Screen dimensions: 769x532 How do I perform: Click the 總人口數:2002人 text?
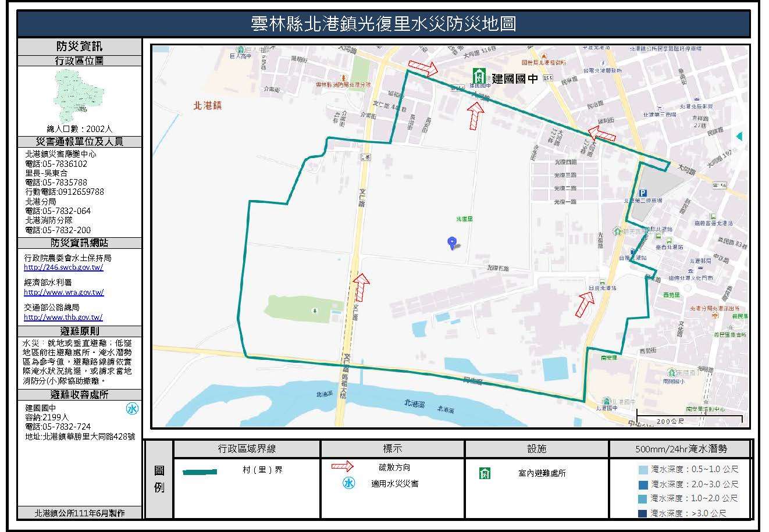click(80, 129)
